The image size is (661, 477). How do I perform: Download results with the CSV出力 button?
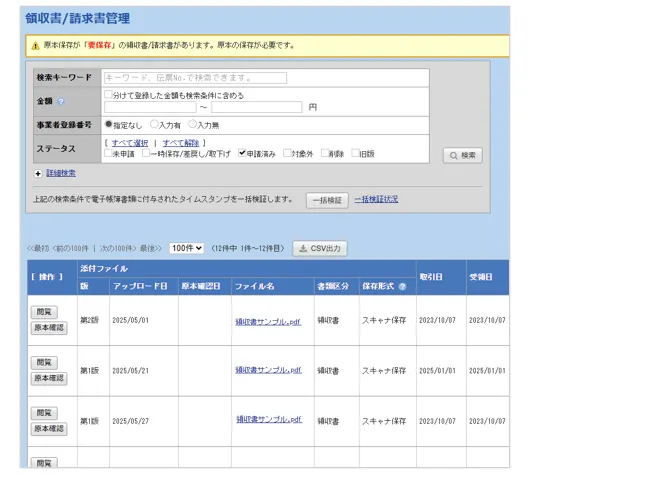(319, 248)
